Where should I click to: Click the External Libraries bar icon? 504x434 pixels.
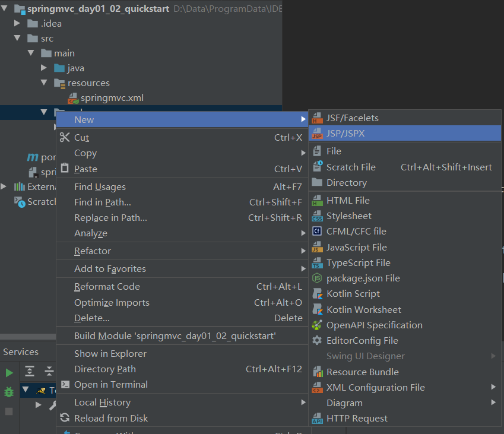click(x=19, y=186)
